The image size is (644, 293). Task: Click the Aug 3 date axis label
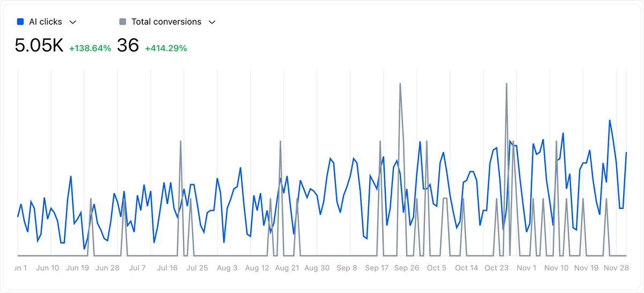tap(228, 268)
